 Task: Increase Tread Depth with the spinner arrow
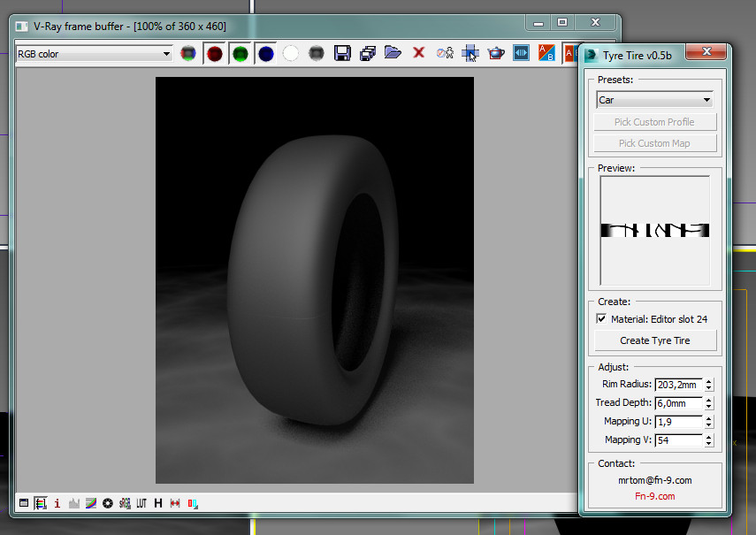[708, 400]
